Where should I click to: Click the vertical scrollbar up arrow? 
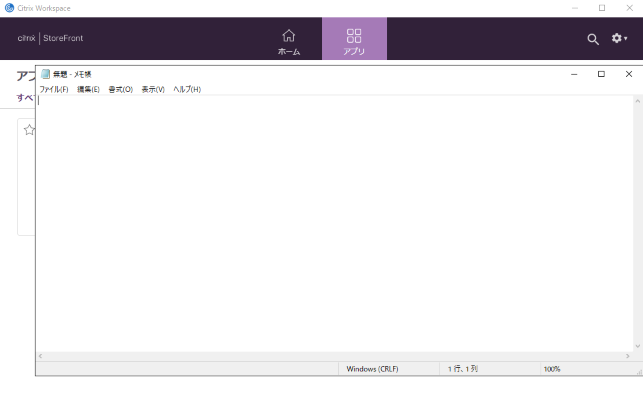pyautogui.click(x=638, y=101)
